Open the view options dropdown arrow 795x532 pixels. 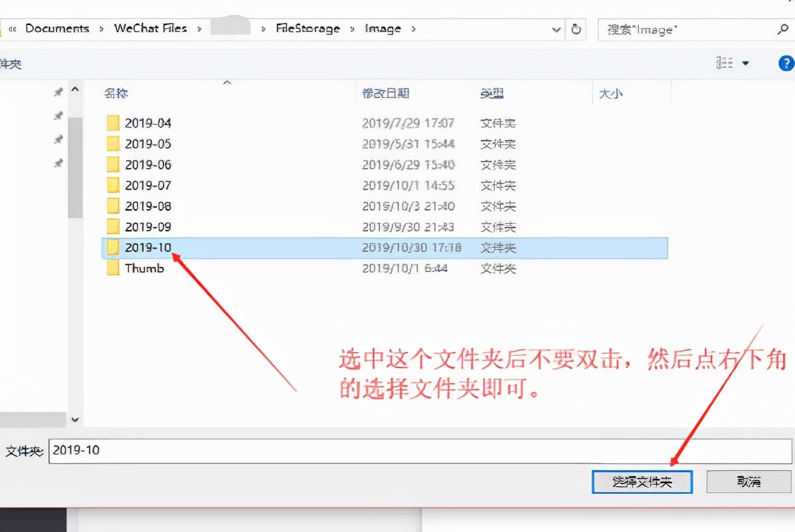(x=745, y=64)
